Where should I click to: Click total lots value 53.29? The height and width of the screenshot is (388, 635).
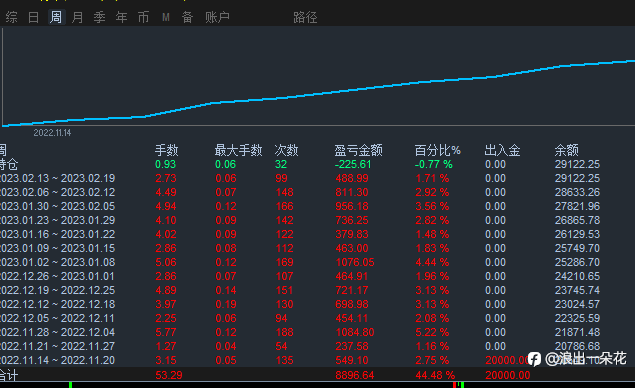[x=169, y=375]
